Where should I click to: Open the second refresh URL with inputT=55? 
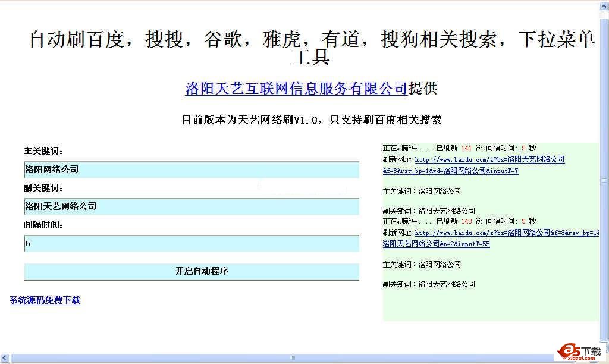pos(491,238)
